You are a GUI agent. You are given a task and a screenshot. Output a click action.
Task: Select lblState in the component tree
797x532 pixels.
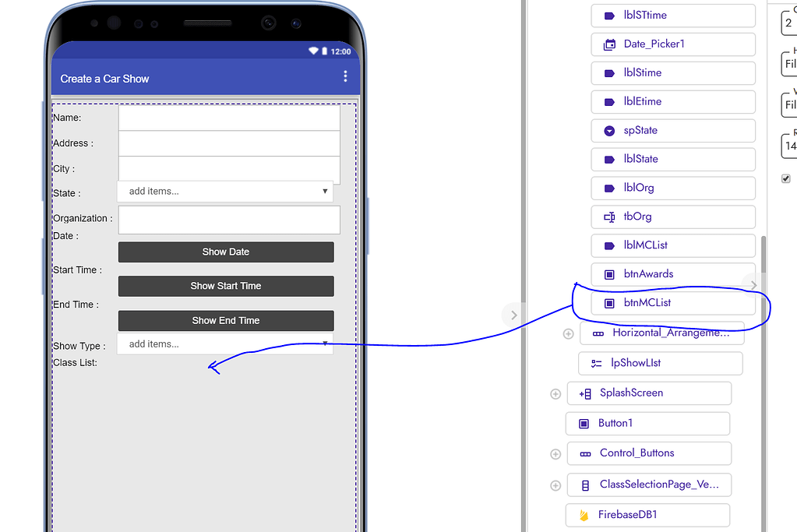(x=673, y=159)
